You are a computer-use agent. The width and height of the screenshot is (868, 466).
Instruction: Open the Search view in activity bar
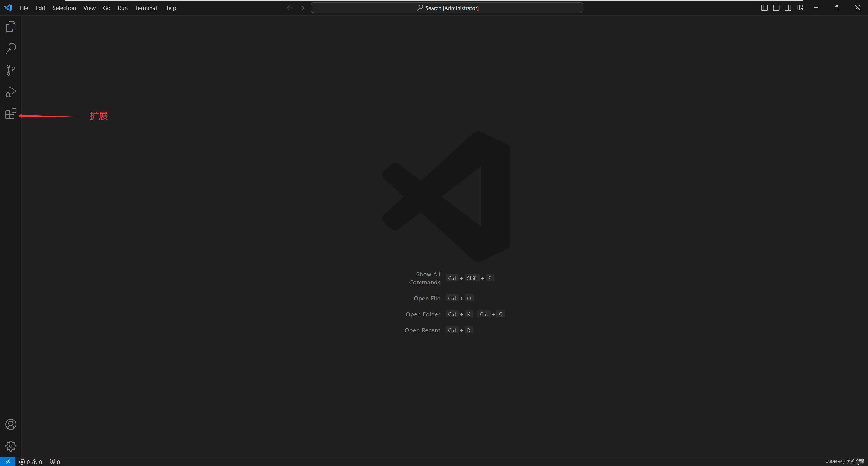11,48
